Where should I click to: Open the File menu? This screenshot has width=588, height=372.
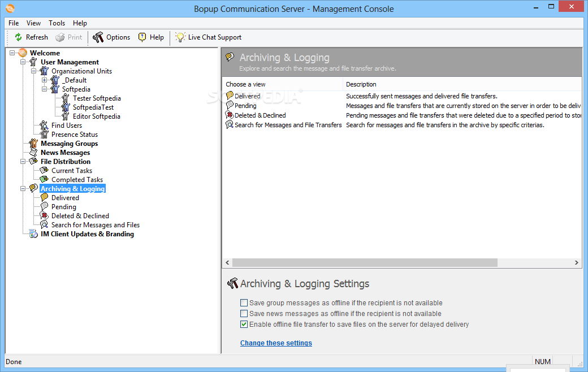[x=14, y=23]
